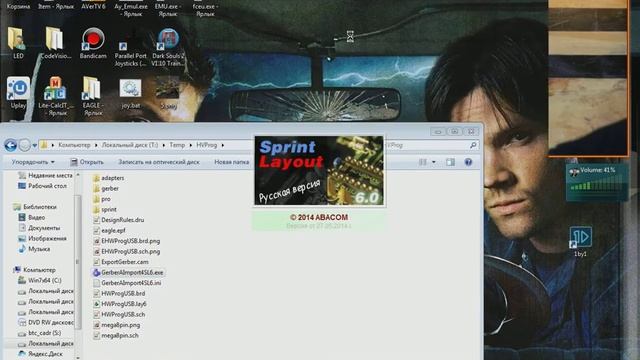Select mega8pin.png image file
Image resolution: width=640 pixels, height=360 pixels.
pos(117,325)
